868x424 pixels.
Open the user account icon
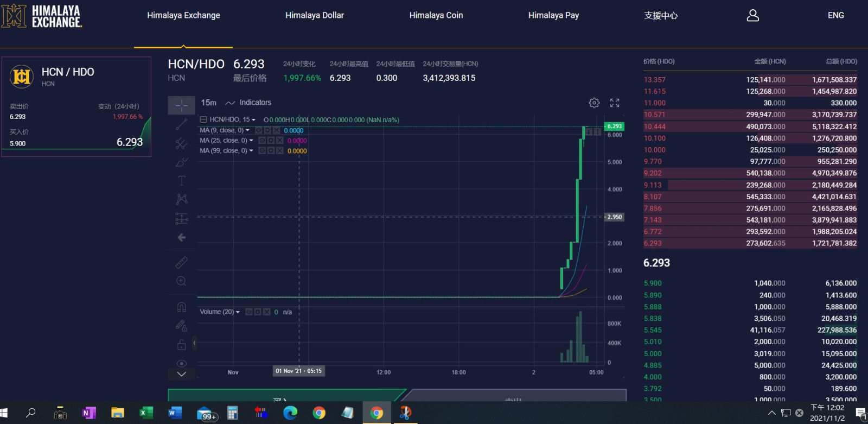coord(752,15)
